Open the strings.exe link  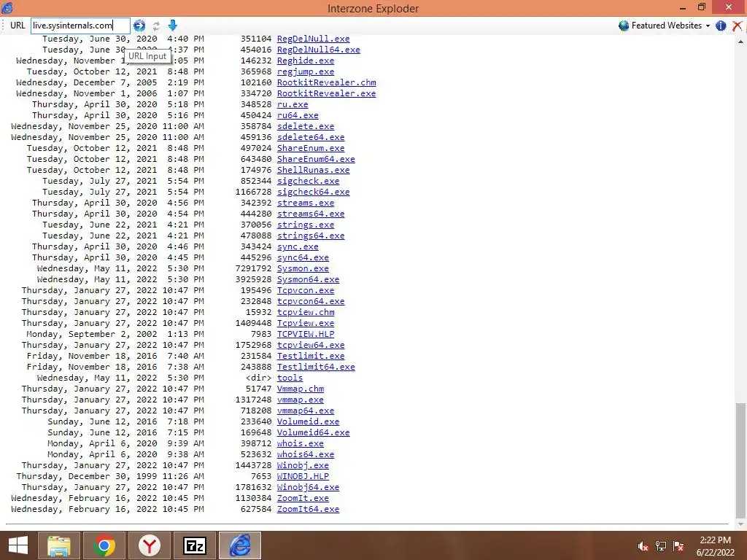coord(306,225)
